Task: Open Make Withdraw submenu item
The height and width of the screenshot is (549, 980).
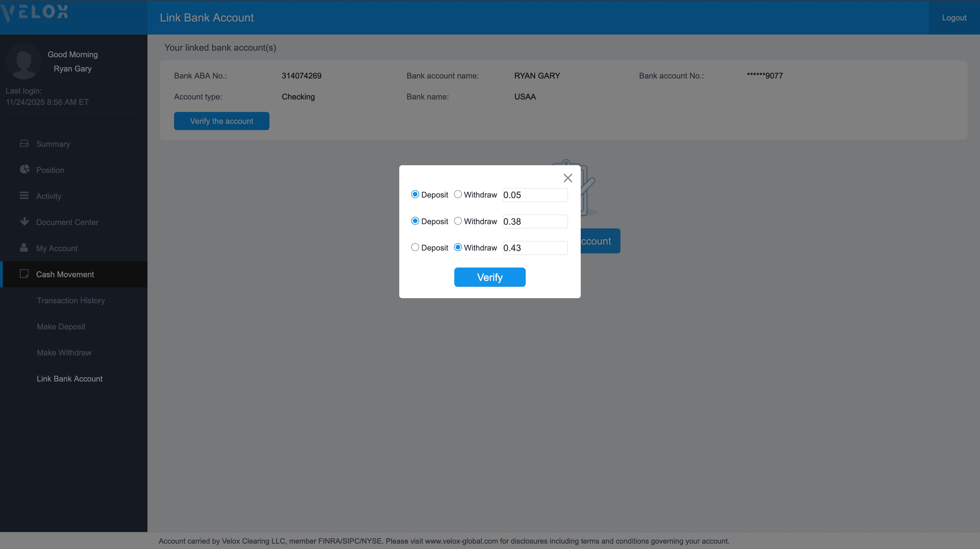Action: click(x=64, y=352)
